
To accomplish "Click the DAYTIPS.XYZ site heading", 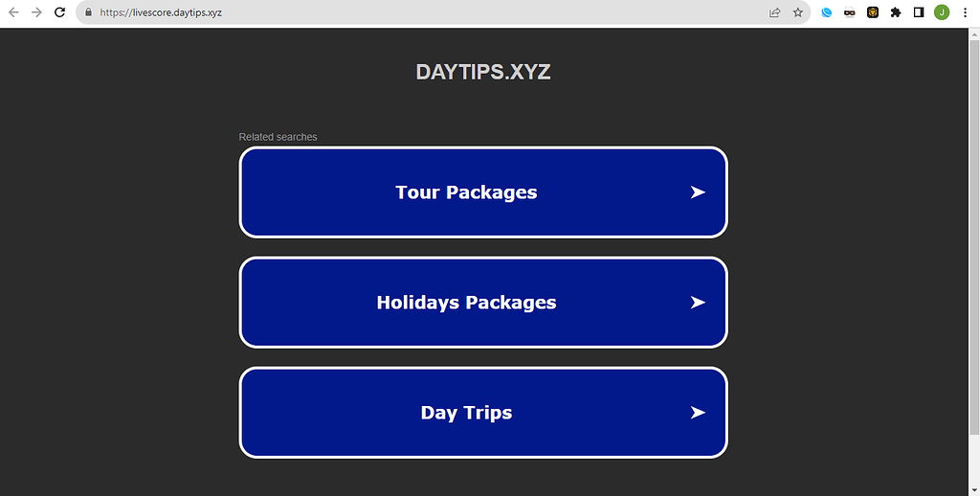I will tap(483, 72).
